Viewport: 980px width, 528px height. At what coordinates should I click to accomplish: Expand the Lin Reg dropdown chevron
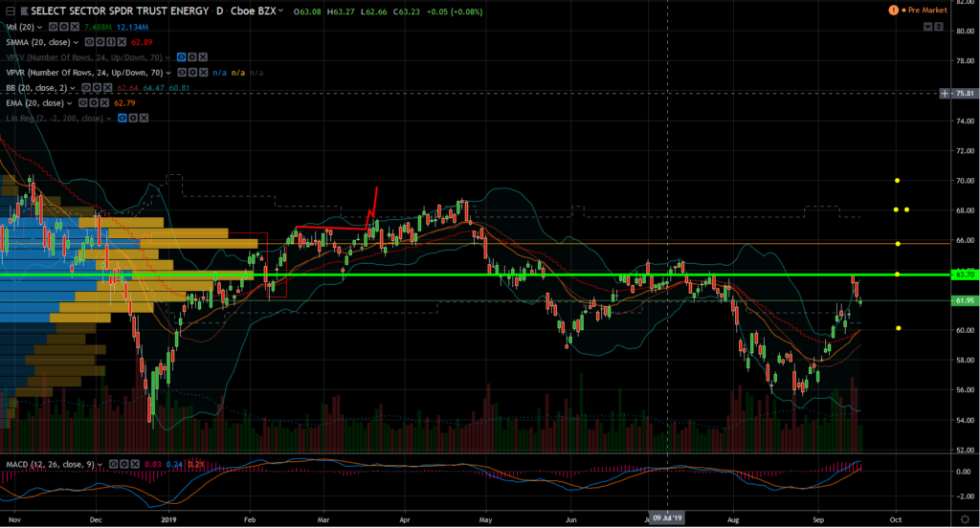109,119
